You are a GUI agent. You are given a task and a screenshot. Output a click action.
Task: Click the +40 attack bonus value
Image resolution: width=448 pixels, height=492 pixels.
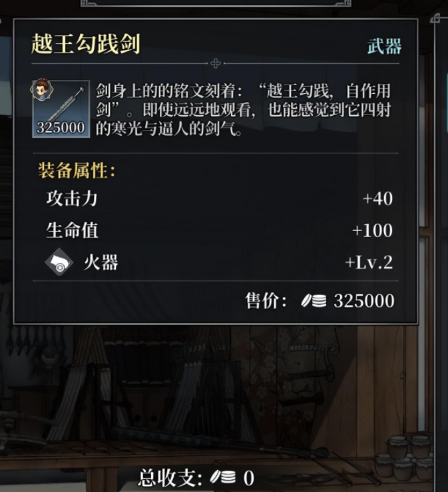click(377, 198)
